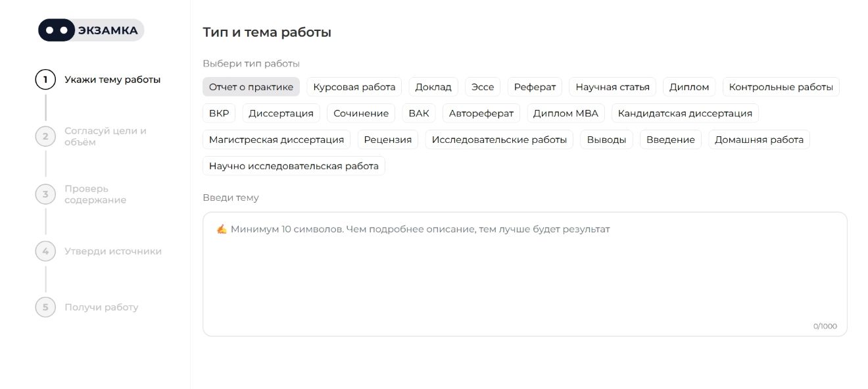Click step 3 circle icon

44,194
